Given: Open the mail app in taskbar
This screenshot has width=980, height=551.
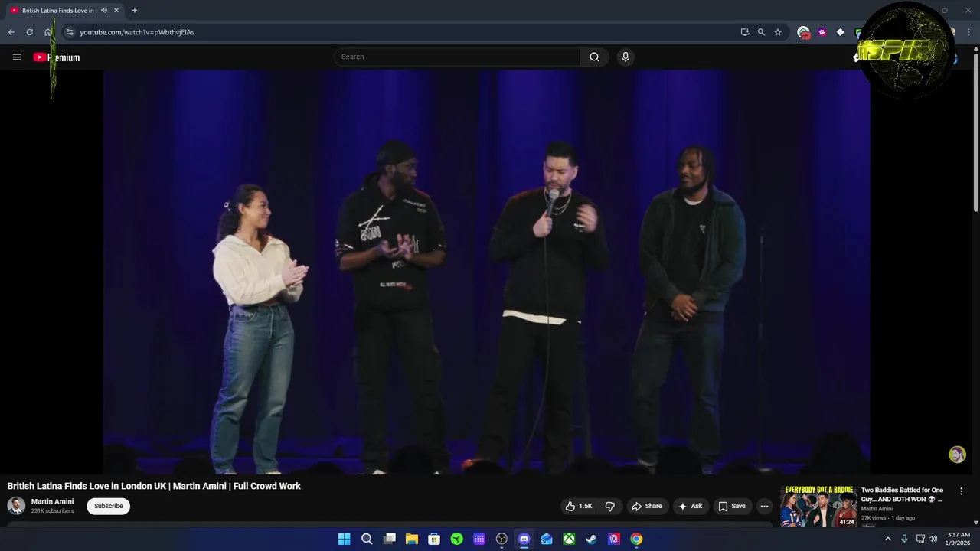Looking at the screenshot, I should coord(547,539).
